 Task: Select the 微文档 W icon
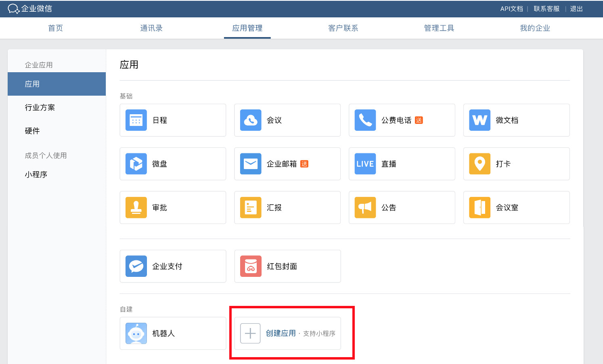pyautogui.click(x=480, y=120)
